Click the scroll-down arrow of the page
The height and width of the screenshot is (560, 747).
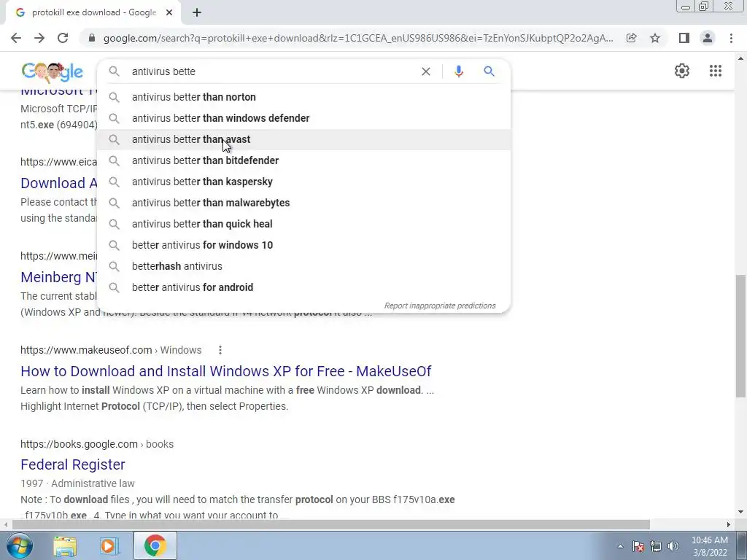point(741,513)
